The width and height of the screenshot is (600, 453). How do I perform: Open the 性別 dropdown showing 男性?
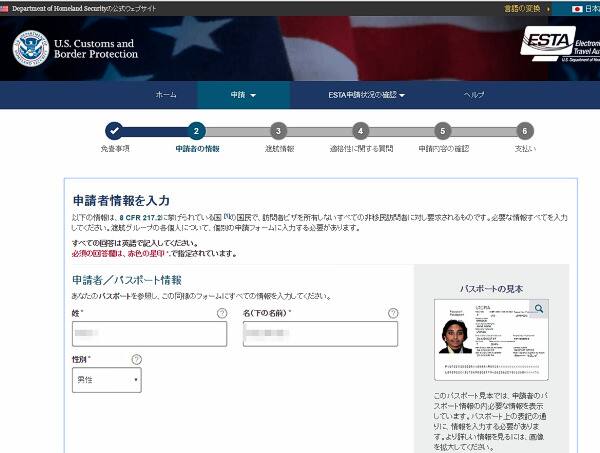click(106, 380)
